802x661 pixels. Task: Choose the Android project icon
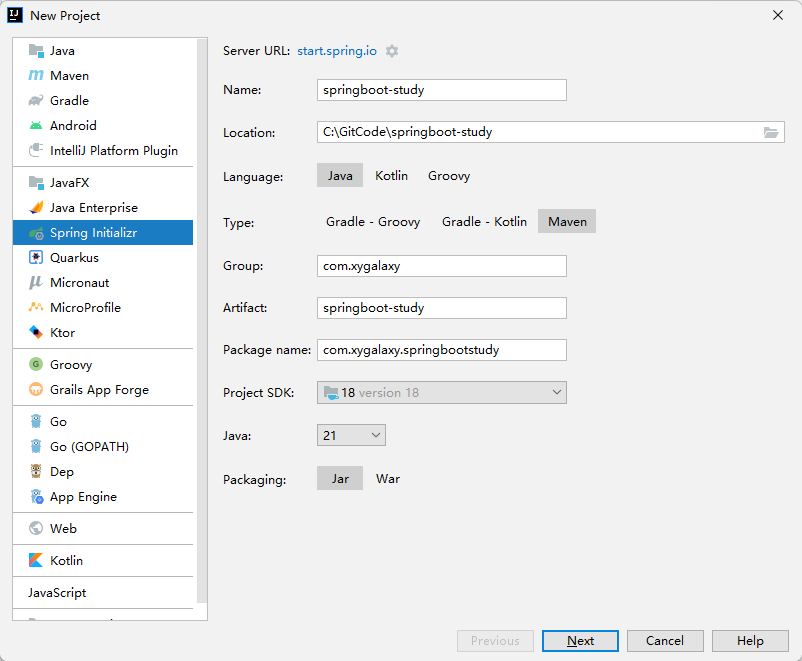[x=36, y=126]
